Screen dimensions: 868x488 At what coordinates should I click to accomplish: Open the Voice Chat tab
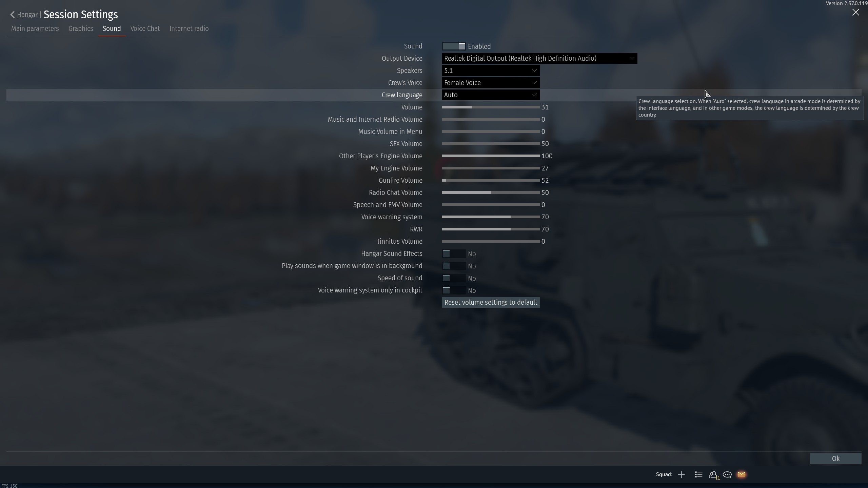[x=145, y=28]
